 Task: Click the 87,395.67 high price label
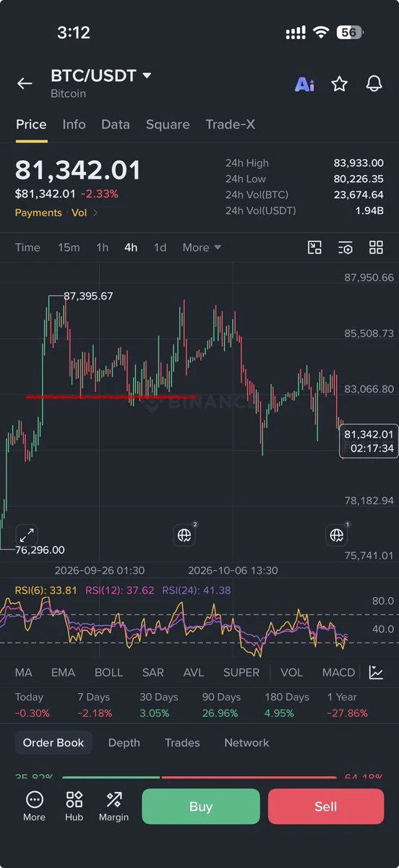pos(88,296)
